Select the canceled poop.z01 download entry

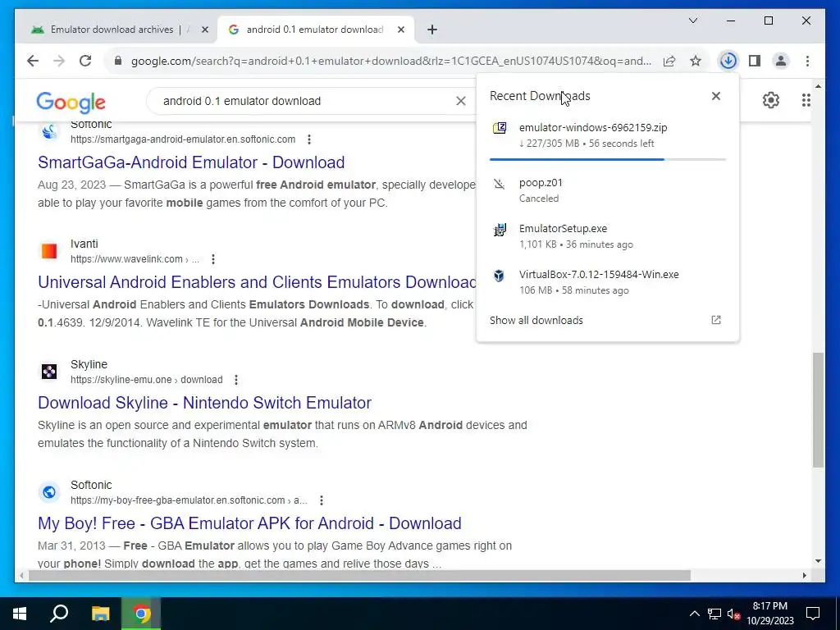click(608, 189)
